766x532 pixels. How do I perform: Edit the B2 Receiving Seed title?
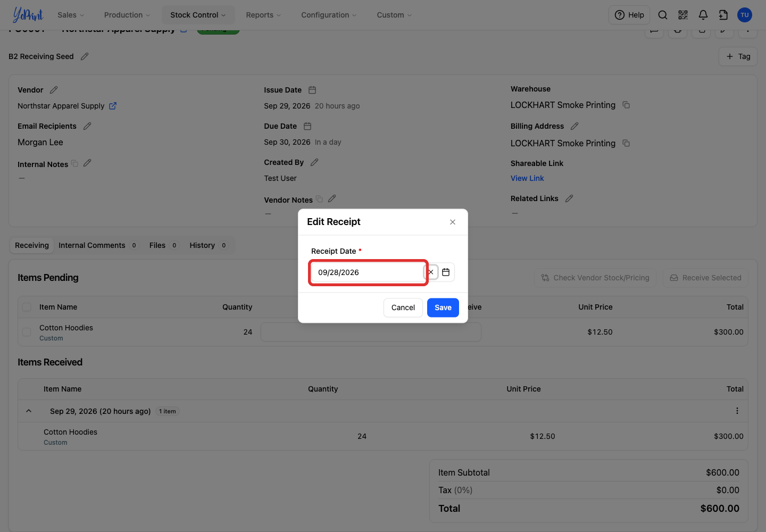[x=85, y=56]
